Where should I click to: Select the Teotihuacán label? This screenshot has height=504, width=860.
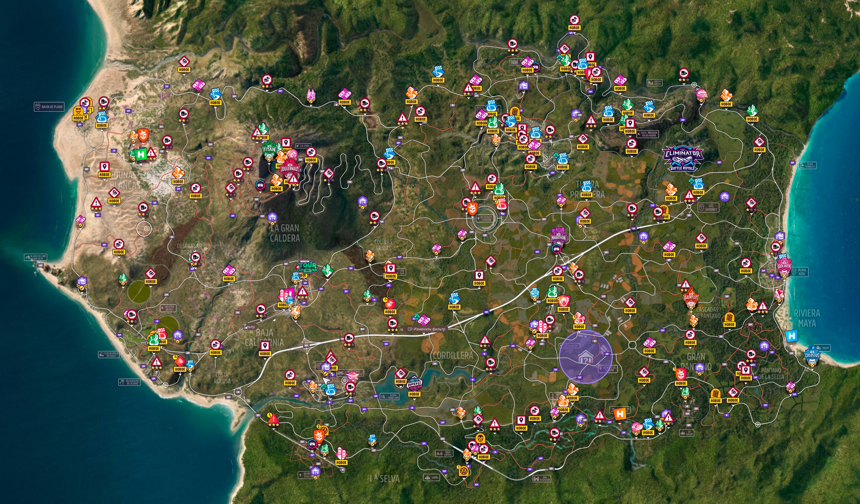569,346
